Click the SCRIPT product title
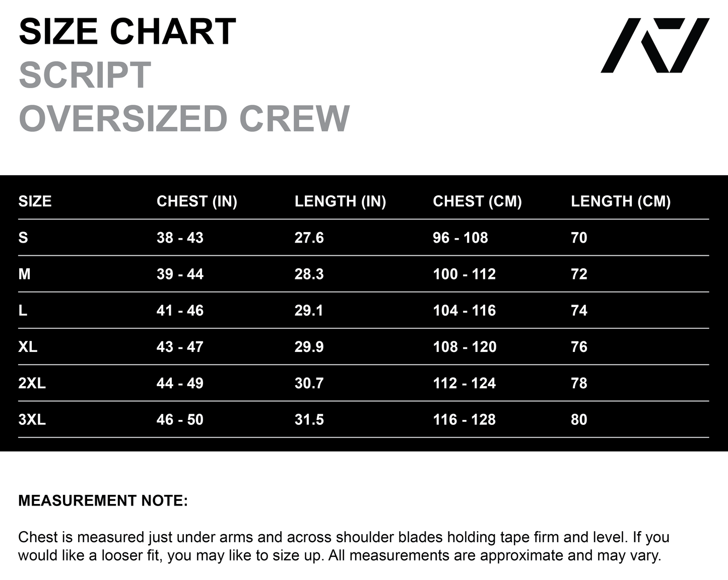 (85, 76)
